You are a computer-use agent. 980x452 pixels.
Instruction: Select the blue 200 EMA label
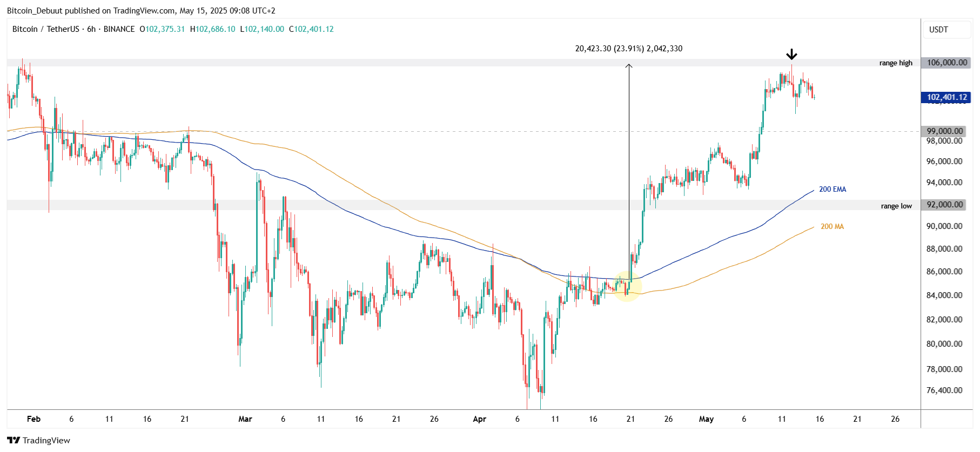[833, 189]
